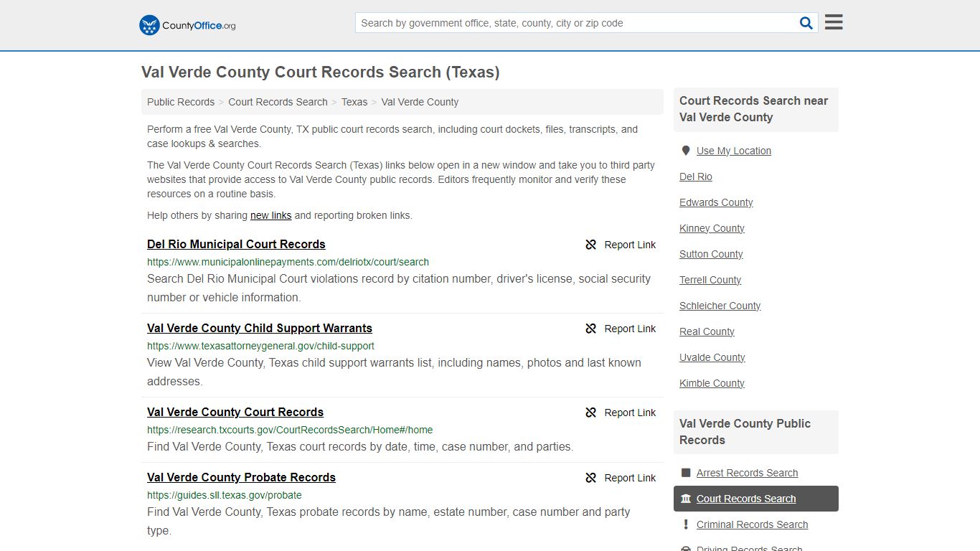This screenshot has height=551, width=980.
Task: Click the magnifying glass search icon
Action: point(806,23)
